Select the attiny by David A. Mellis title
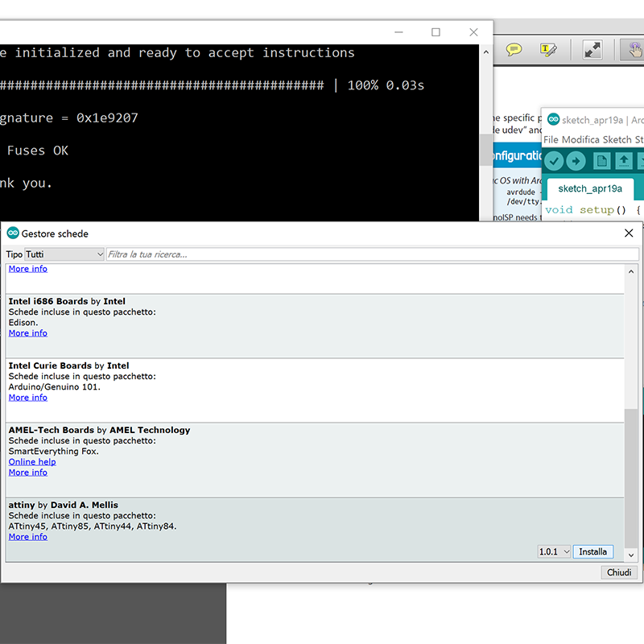 click(x=64, y=505)
